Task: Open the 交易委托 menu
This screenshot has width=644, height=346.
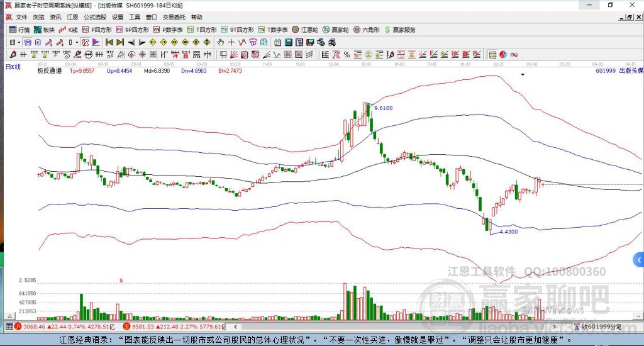Action: (174, 17)
